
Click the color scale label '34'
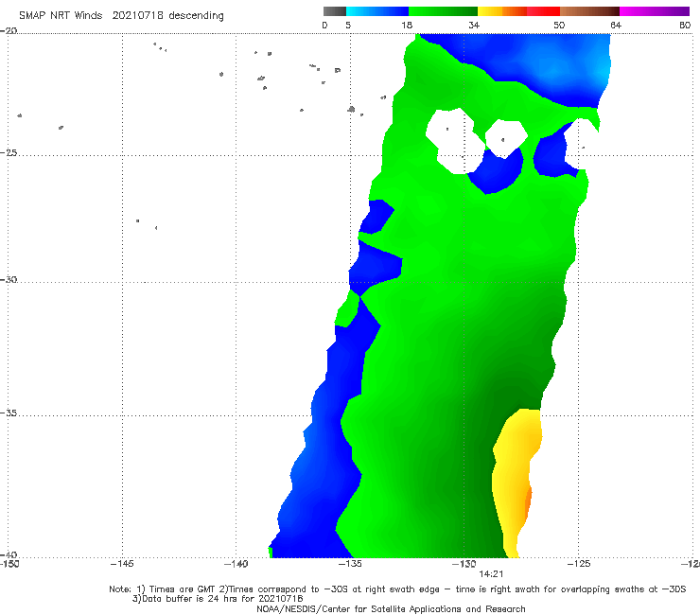474,25
